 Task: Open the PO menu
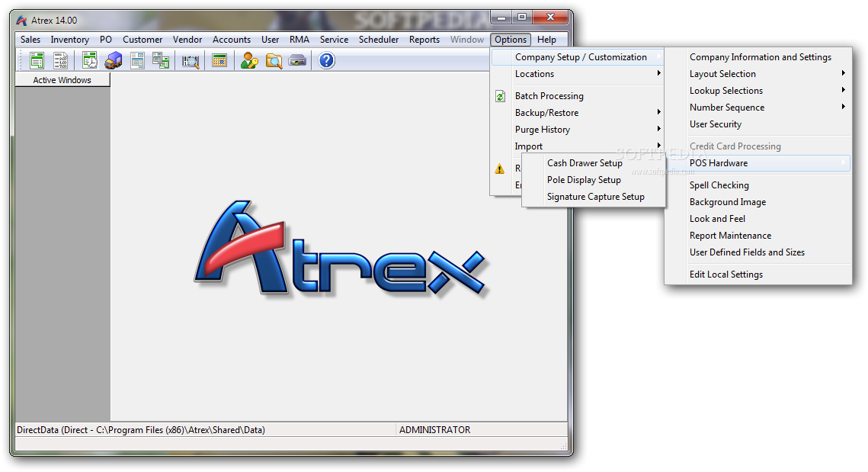point(106,40)
